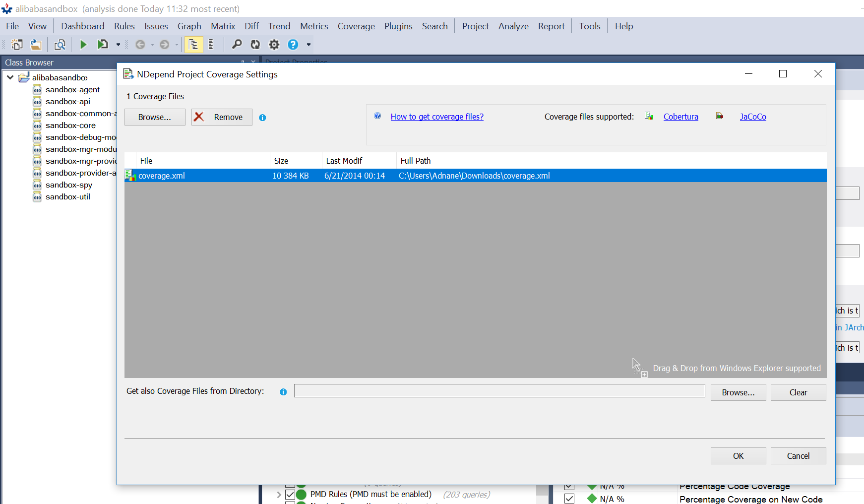Click the code query search document icon
Image resolution: width=864 pixels, height=504 pixels.
(x=60, y=45)
